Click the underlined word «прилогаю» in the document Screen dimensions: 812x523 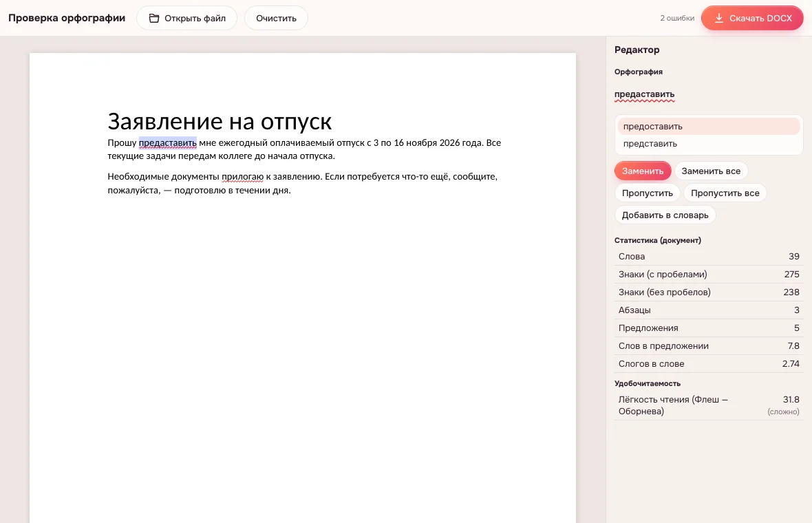(242, 177)
